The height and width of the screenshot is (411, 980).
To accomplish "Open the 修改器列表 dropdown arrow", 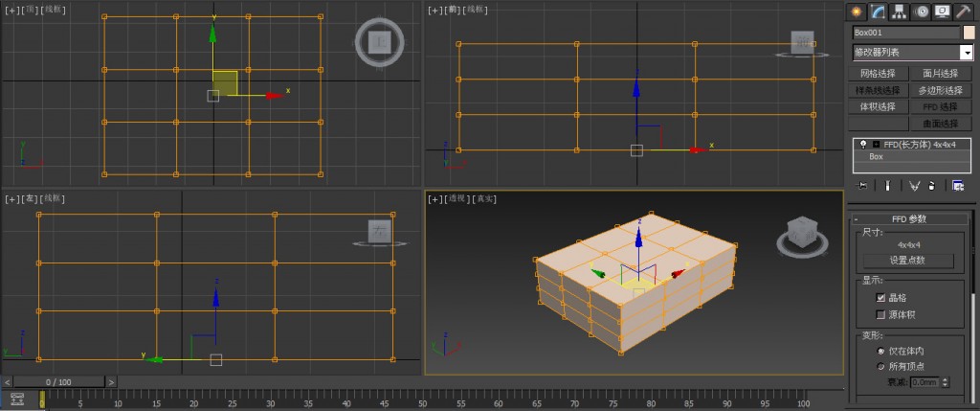I will click(x=967, y=53).
